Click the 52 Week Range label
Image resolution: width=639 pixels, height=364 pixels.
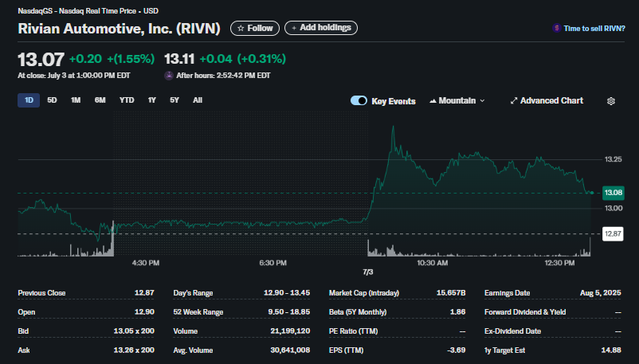198,312
